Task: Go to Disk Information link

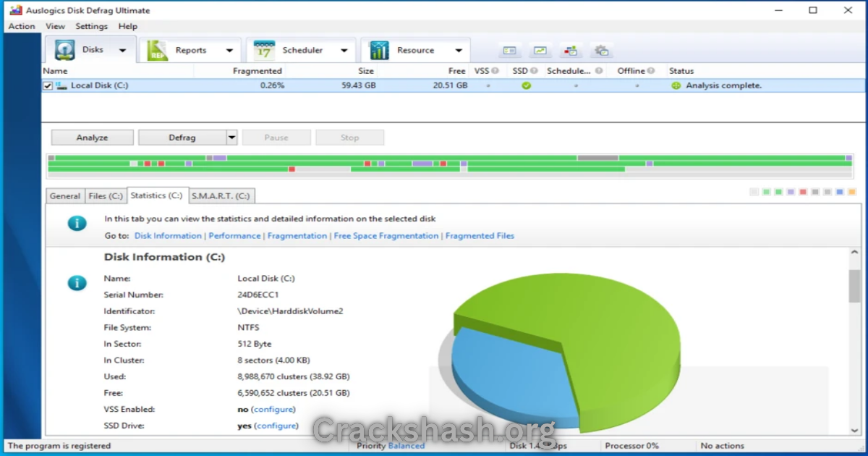Action: (168, 236)
